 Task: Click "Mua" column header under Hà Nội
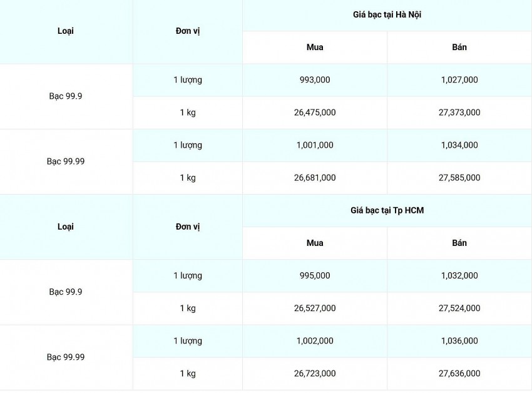tap(315, 47)
